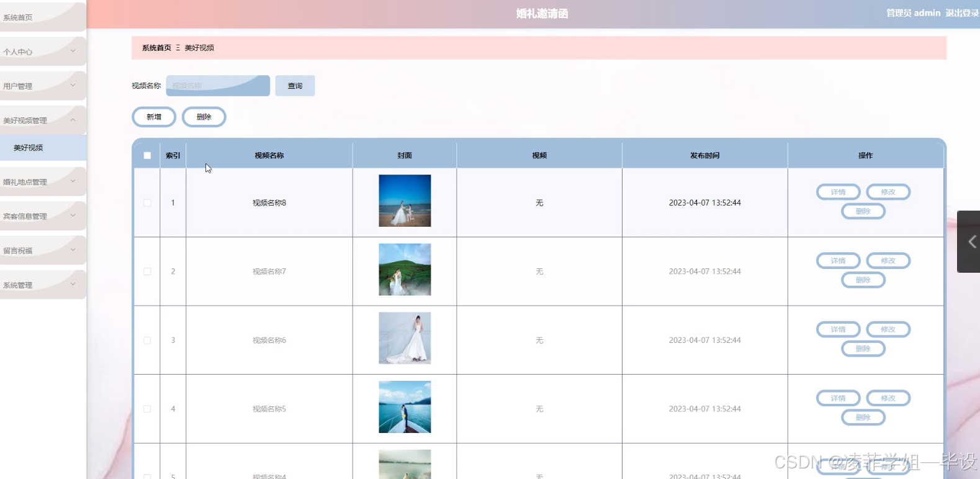
Task: Select the 视频名称8 name cell
Action: click(x=269, y=203)
